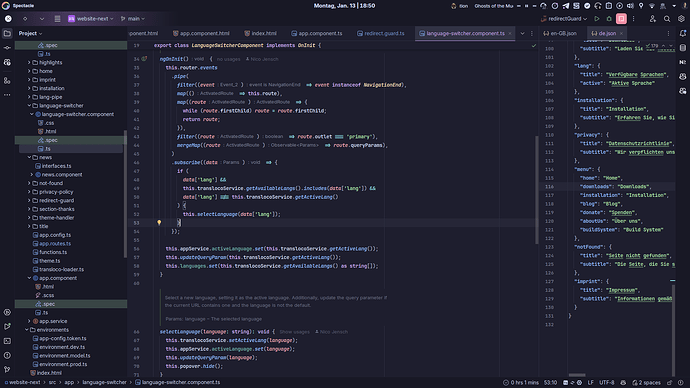The width and height of the screenshot is (690, 388).
Task: Change the UTF-8 file encoding
Action: 606,383
